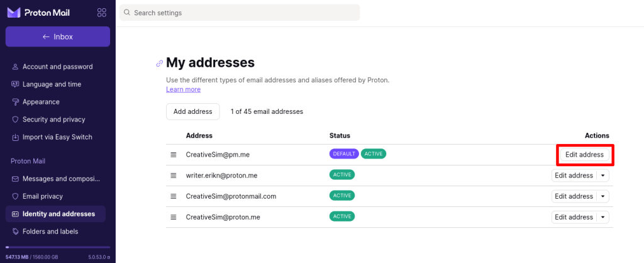The height and width of the screenshot is (263, 644).
Task: Open Account and password settings
Action: click(57, 67)
